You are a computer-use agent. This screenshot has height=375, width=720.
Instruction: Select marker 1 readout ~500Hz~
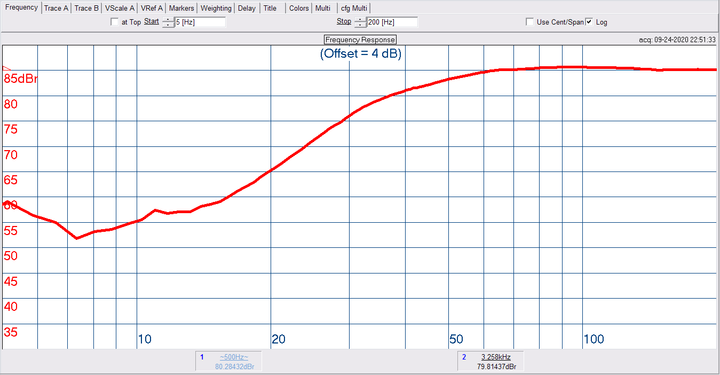pos(234,357)
